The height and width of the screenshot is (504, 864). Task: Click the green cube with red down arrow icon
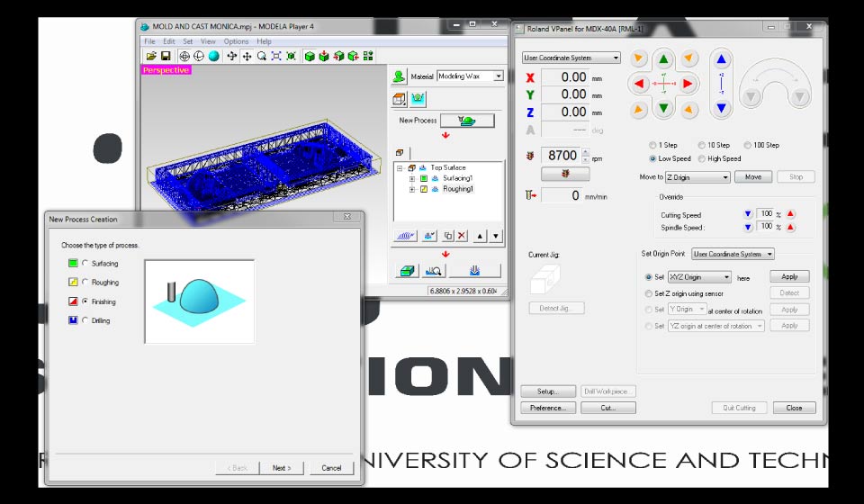(324, 56)
